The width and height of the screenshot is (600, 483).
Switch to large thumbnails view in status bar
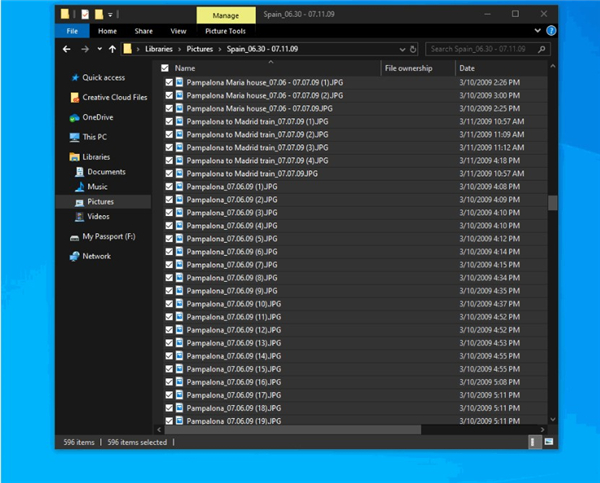[x=546, y=441]
